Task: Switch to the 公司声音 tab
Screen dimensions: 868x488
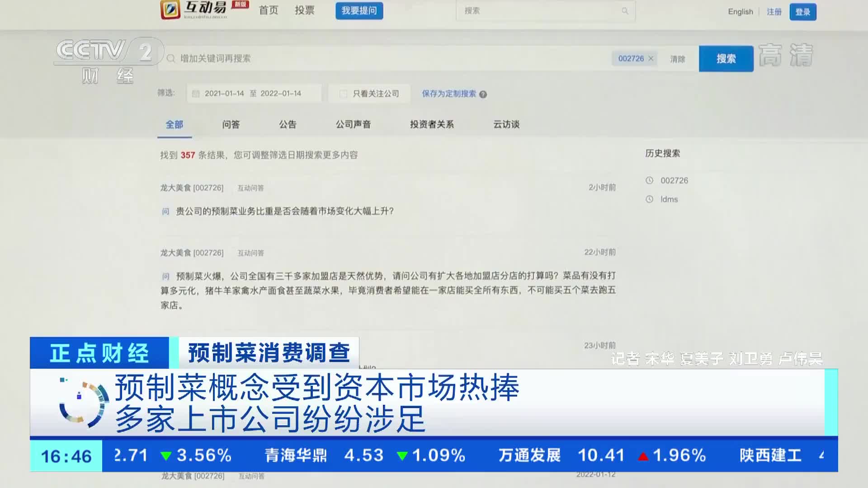Action: [x=353, y=124]
